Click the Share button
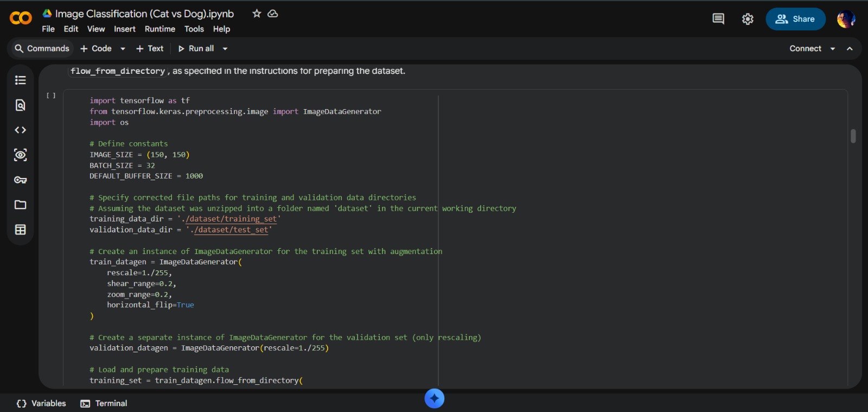868x412 pixels. tap(795, 19)
